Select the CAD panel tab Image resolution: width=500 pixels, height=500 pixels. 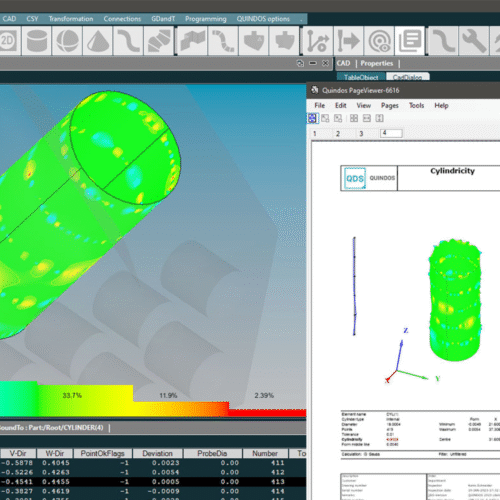click(x=343, y=63)
